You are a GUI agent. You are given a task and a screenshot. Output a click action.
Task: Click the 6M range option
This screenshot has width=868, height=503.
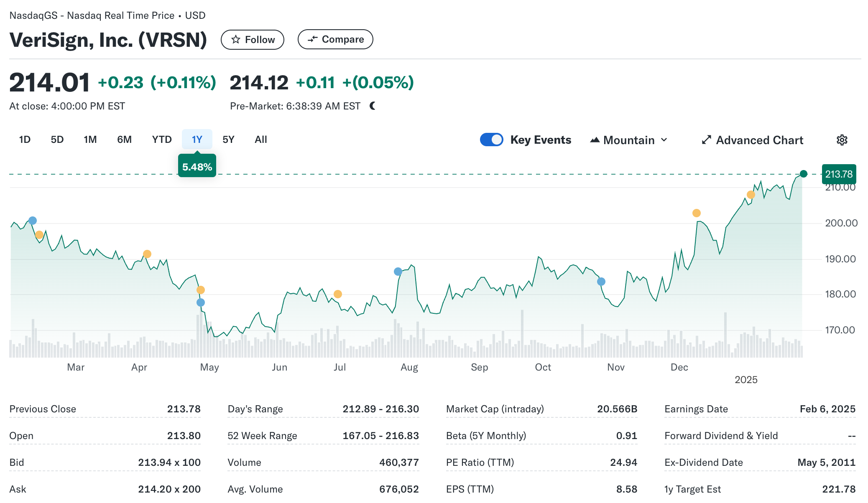[x=124, y=140]
